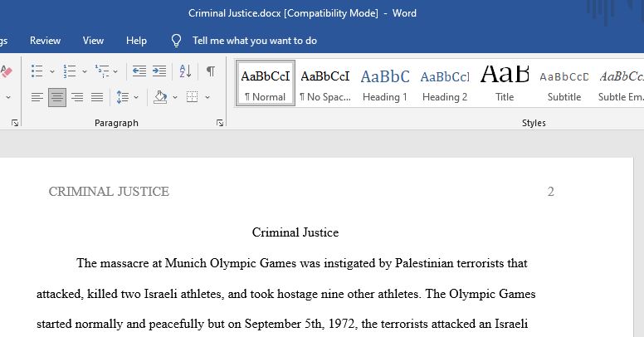Click the Borders icon
This screenshot has height=337, width=644.
[x=193, y=97]
